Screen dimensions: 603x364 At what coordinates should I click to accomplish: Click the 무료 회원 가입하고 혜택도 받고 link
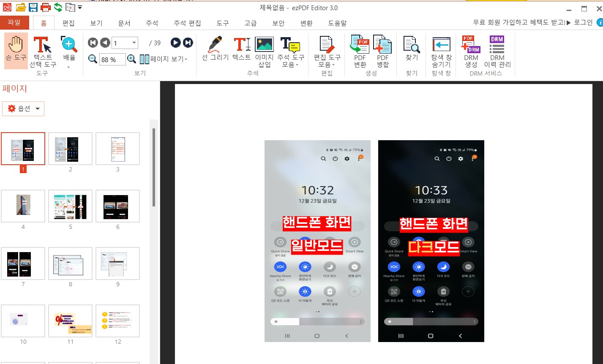click(522, 22)
